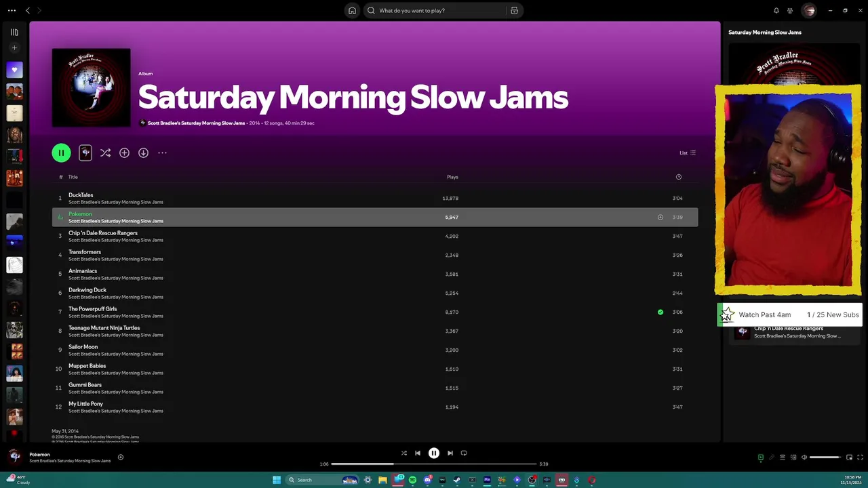Image resolution: width=868 pixels, height=488 pixels.
Task: Open the Steam icon in the taskbar
Action: pyautogui.click(x=457, y=480)
